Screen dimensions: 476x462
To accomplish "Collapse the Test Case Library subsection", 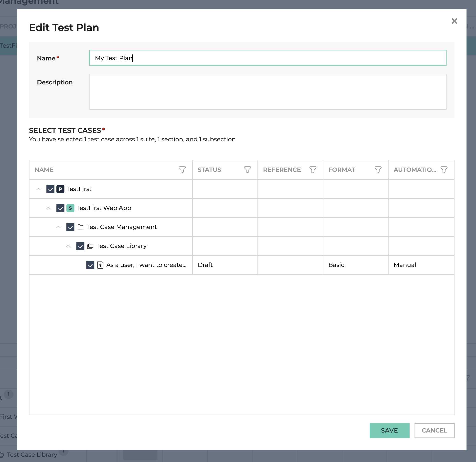I will click(x=68, y=246).
